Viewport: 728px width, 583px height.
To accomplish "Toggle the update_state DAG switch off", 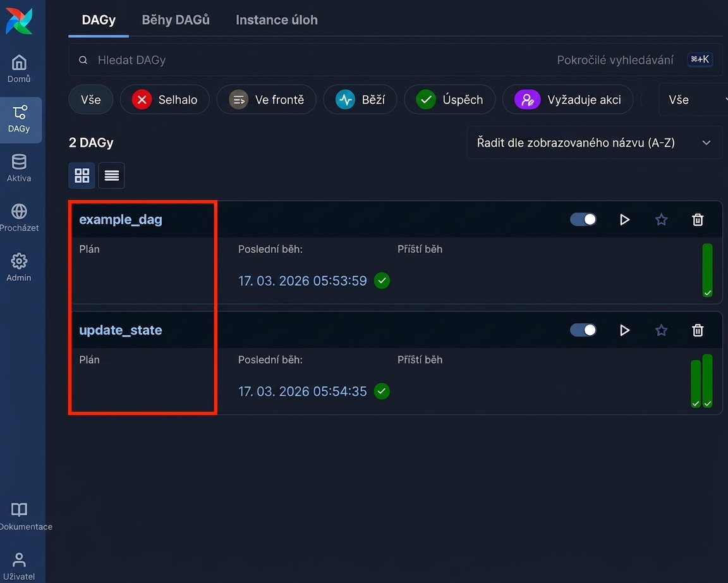I will tap(583, 330).
